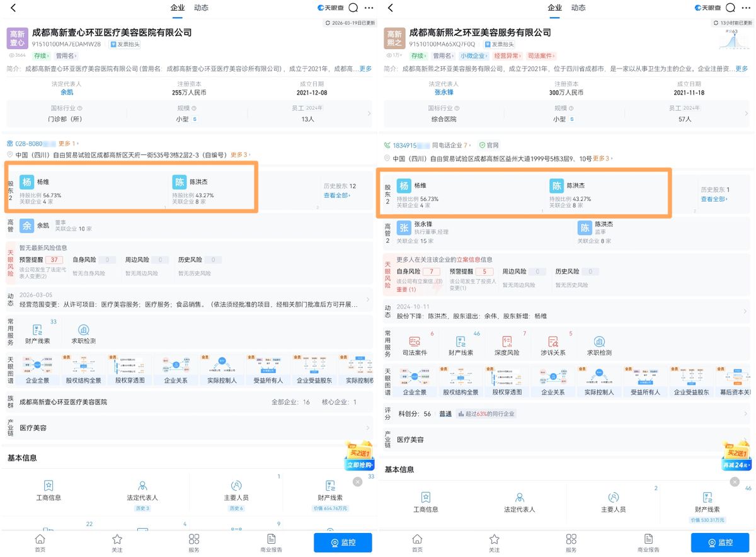Switch to 动态 tab on 壹心环亚 page

click(201, 8)
